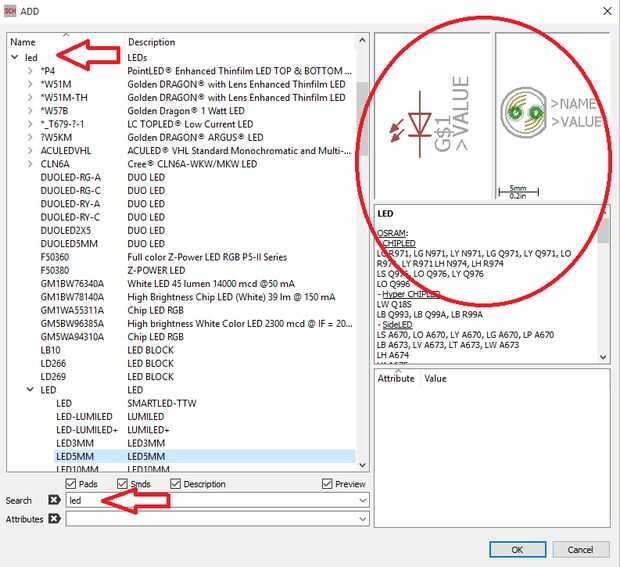The width and height of the screenshot is (620, 567).
Task: Select the DUOLED-RG-C device
Action: (x=70, y=191)
